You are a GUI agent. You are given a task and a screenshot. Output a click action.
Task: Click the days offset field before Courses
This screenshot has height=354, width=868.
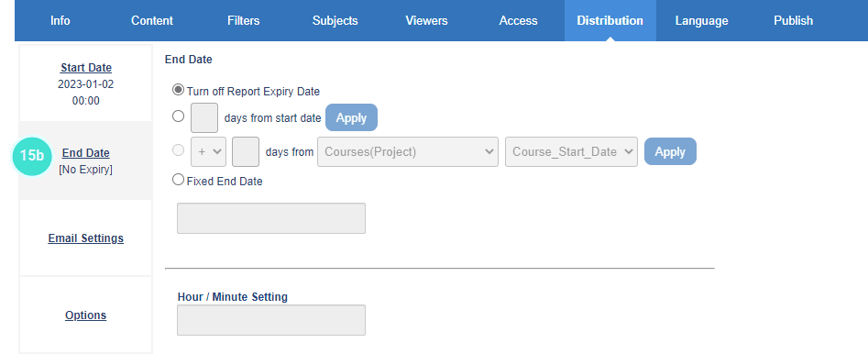click(246, 152)
